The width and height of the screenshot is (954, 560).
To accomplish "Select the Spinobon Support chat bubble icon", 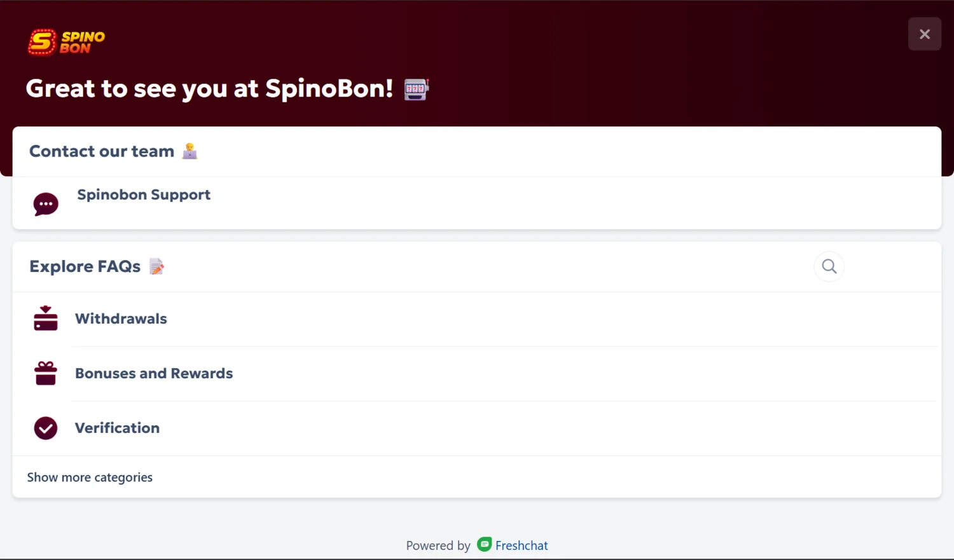I will (x=45, y=203).
